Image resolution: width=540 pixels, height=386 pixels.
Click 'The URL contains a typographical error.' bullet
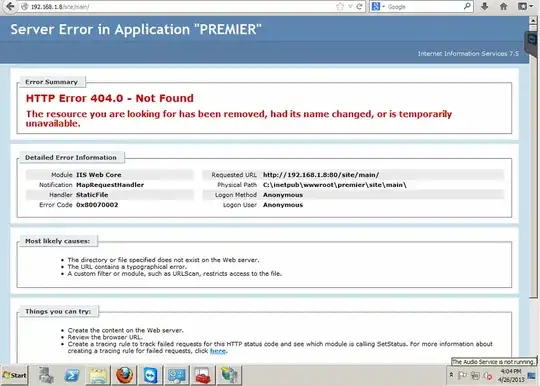click(127, 267)
